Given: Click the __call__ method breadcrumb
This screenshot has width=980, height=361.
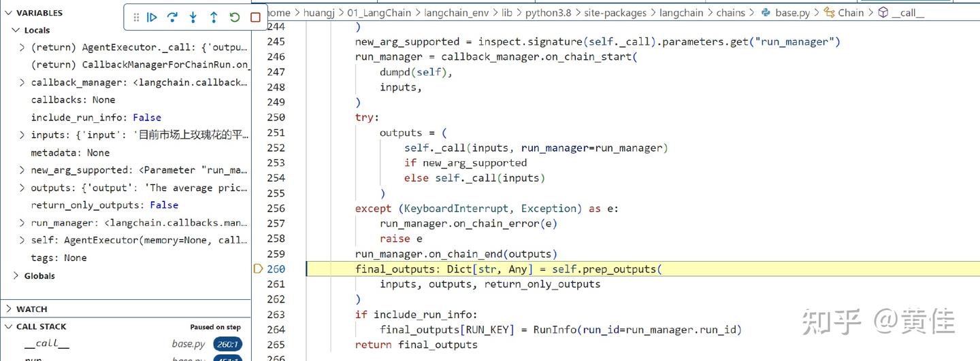Looking at the screenshot, I should [x=902, y=13].
